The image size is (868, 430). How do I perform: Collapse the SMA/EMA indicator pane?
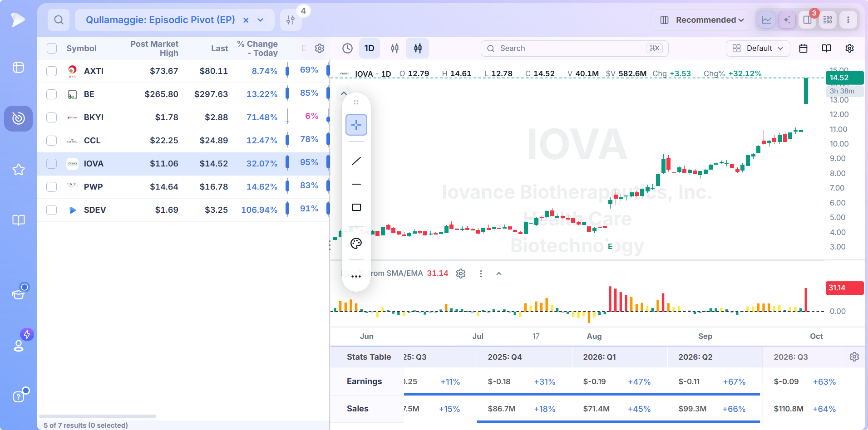[x=499, y=274]
